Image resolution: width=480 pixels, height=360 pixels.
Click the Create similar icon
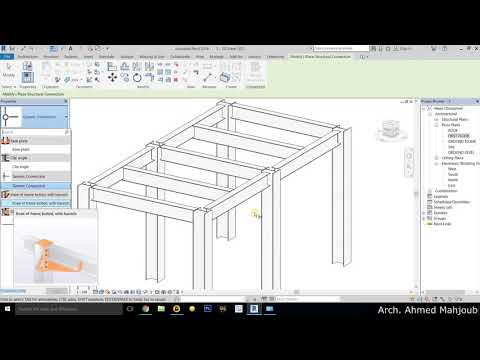coord(225,77)
